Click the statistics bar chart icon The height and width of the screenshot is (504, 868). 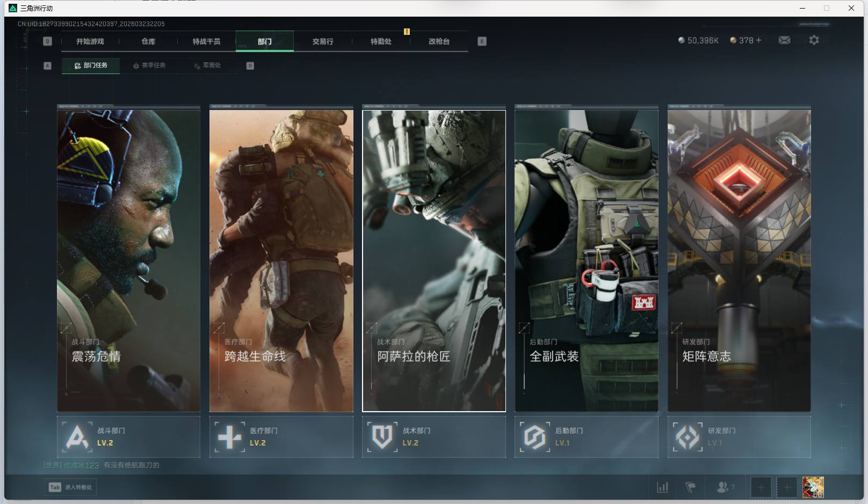pyautogui.click(x=663, y=487)
